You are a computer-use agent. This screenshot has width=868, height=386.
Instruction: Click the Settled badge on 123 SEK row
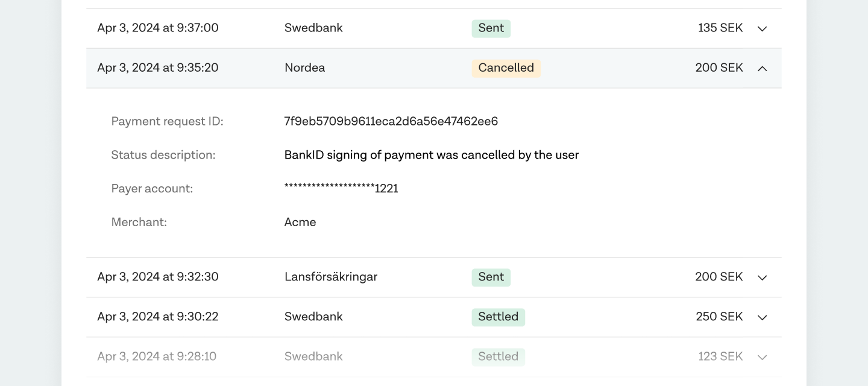coord(498,357)
